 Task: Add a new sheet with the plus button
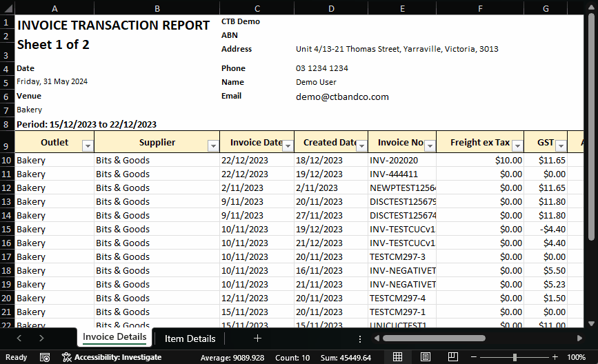tap(257, 338)
